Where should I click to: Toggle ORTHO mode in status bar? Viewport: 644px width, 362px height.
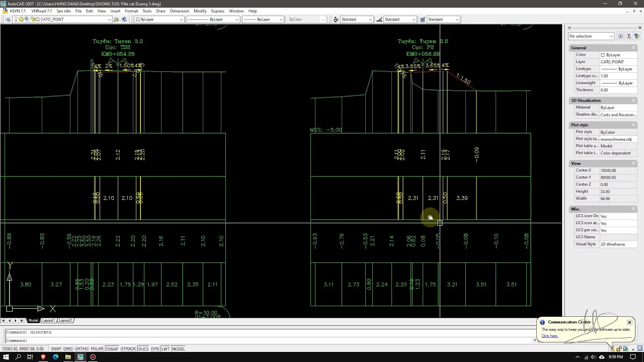click(82, 349)
